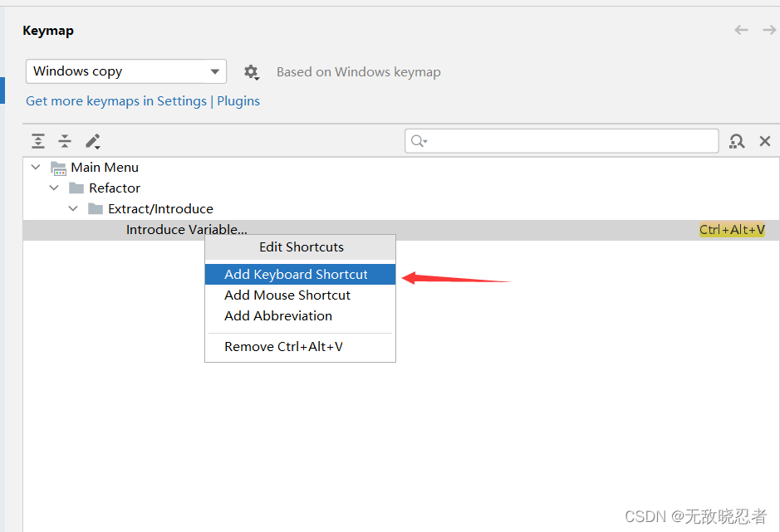Open Get more keymaps in Settings link
The height and width of the screenshot is (532, 780).
point(143,101)
